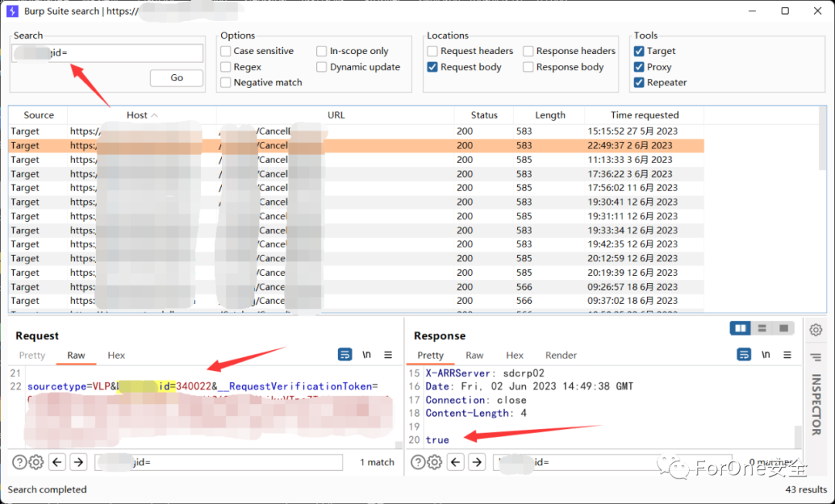The height and width of the screenshot is (504, 835).
Task: Switch Request view to Hex tab
Action: coord(116,356)
